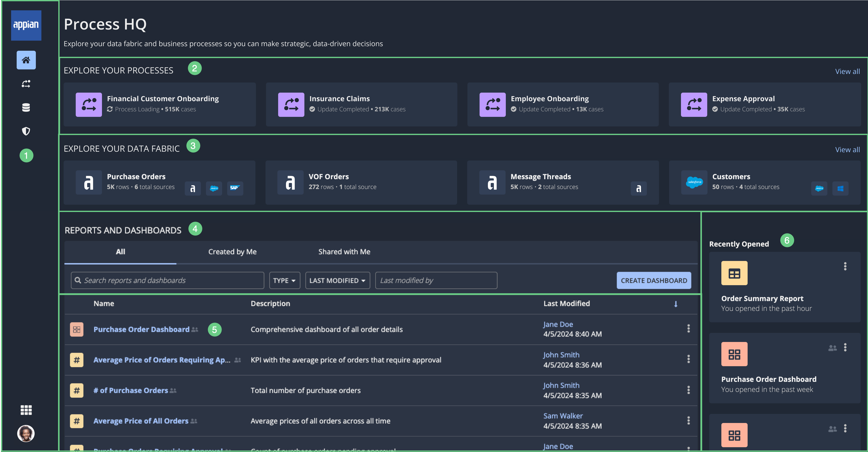Open the Customers record title
Viewport: 868px width, 452px height.
[x=731, y=176]
